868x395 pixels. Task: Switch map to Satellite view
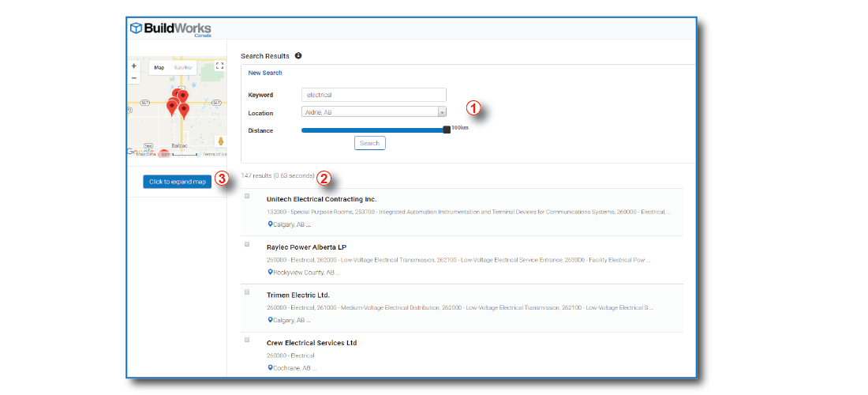(x=183, y=68)
